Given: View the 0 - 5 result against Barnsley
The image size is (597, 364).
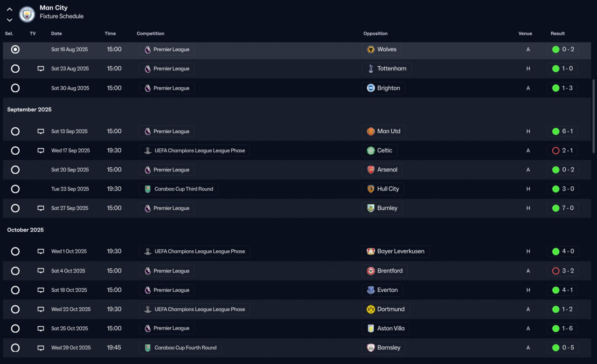Looking at the screenshot, I should click(562, 348).
